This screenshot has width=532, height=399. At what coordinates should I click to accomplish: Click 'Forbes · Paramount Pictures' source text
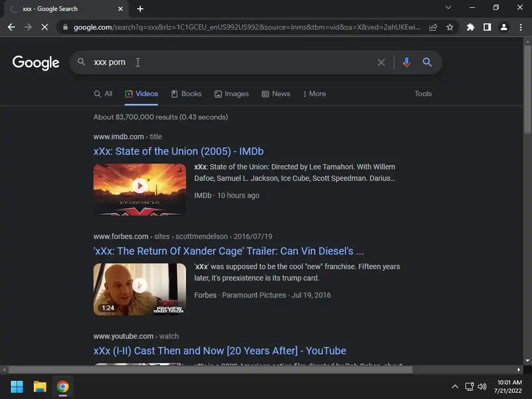[x=240, y=295]
